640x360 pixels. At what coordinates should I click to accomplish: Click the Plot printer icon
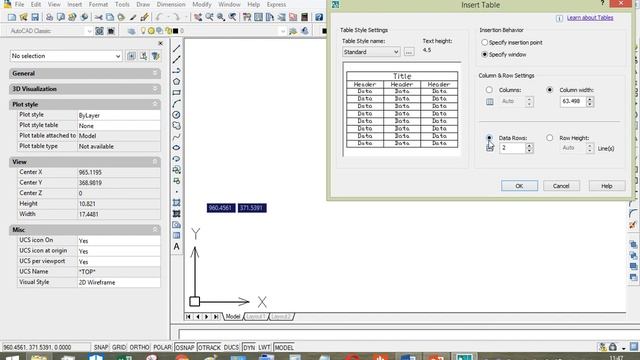click(49, 17)
